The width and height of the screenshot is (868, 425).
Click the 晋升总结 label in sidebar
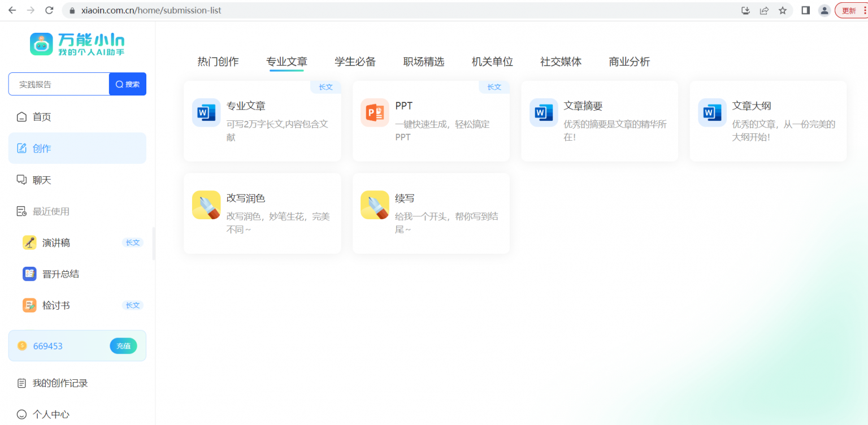60,274
